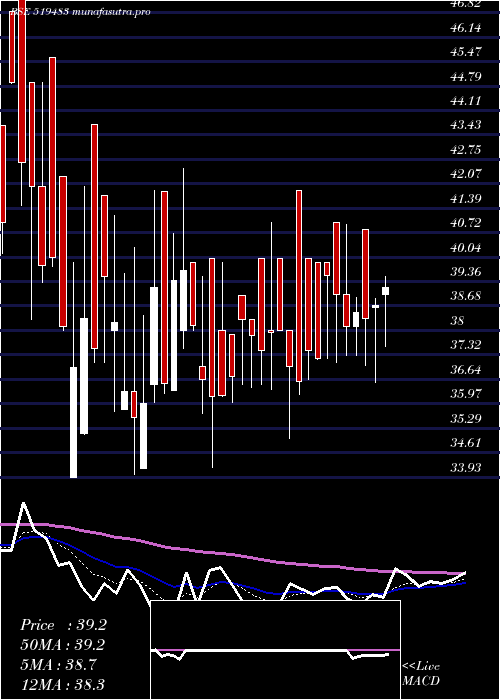Click the 37.32 price axis label
500x700 pixels.
[x=466, y=345]
